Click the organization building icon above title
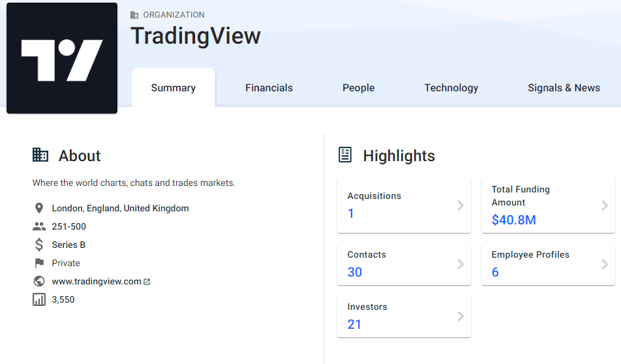 [x=134, y=15]
